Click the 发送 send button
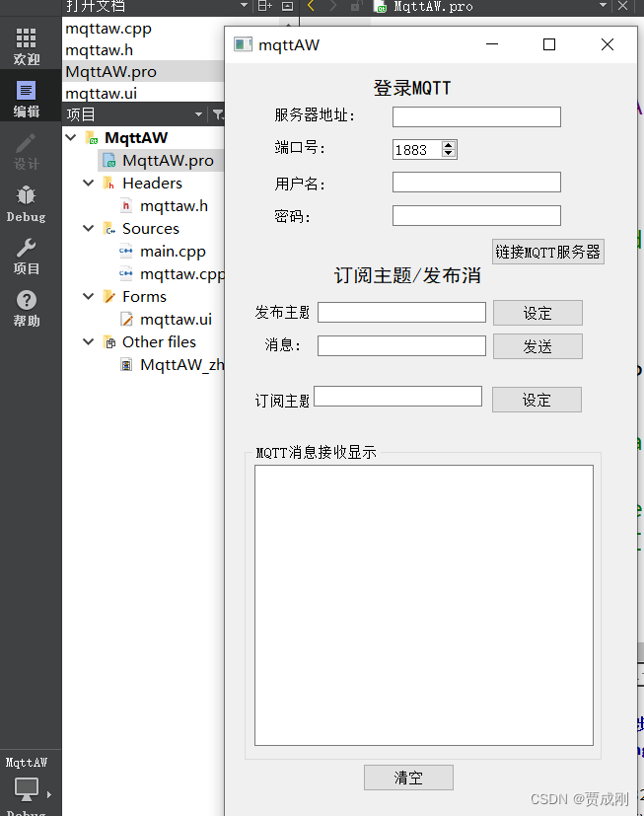 tap(537, 346)
